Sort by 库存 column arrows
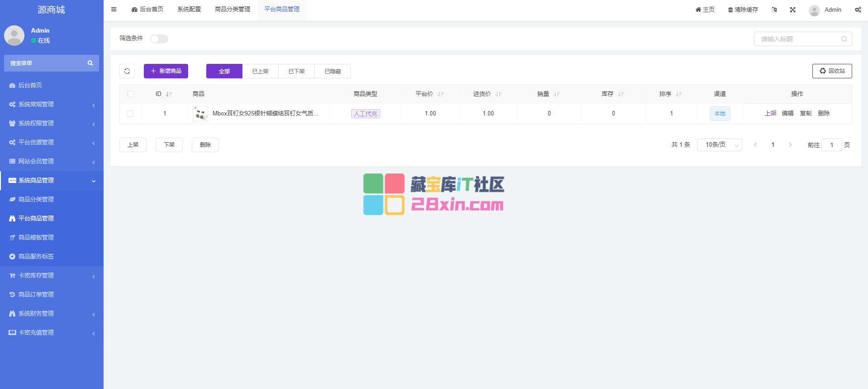Viewport: 868px width, 389px height. [x=621, y=94]
